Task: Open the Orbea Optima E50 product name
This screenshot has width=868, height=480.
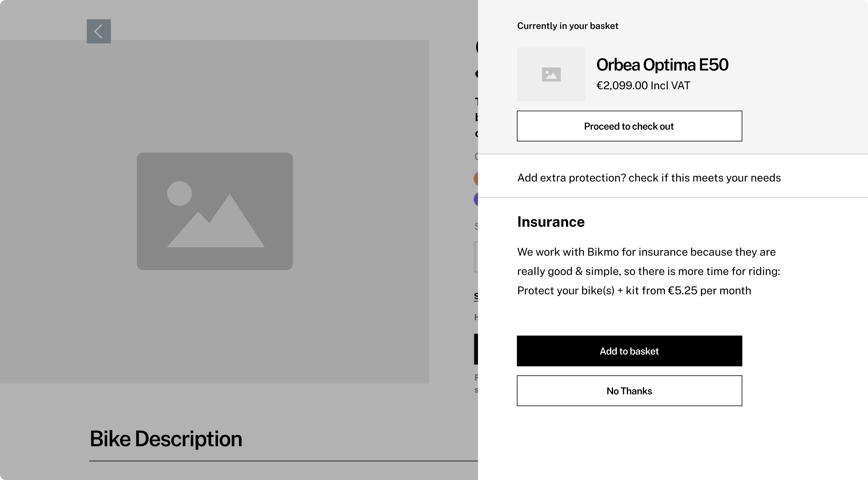Action: [x=662, y=65]
